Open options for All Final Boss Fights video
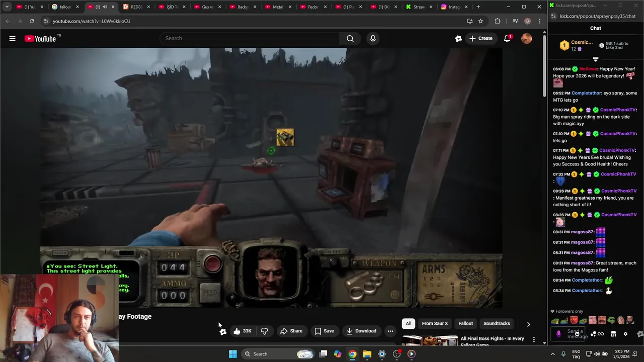This screenshot has height=362, width=644. pos(534,340)
